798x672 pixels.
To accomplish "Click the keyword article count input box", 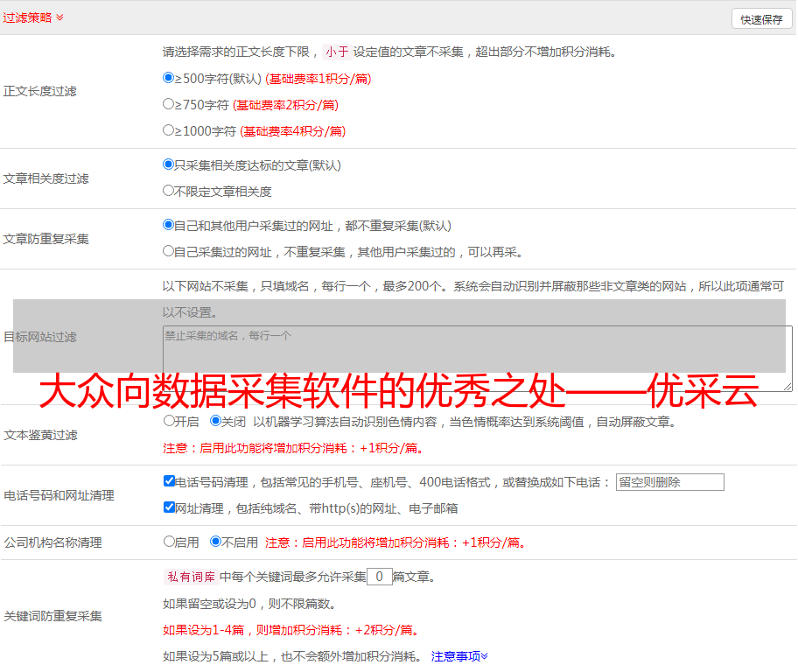I will [x=379, y=577].
